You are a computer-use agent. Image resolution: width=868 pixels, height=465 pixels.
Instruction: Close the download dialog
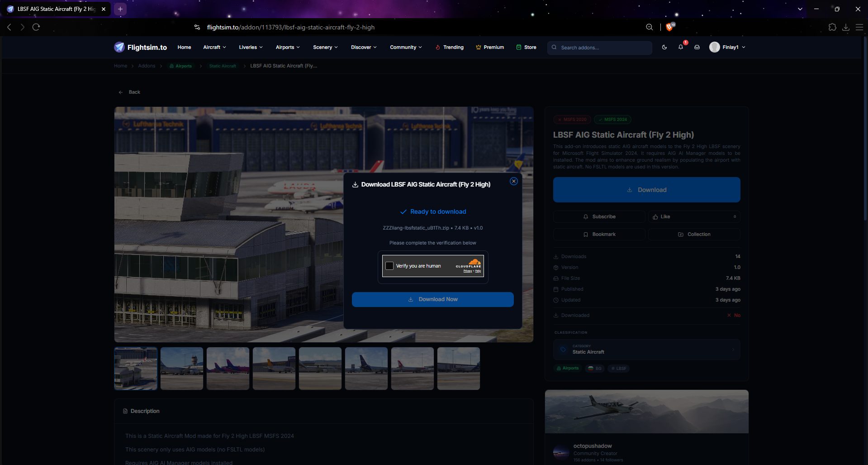pos(513,181)
